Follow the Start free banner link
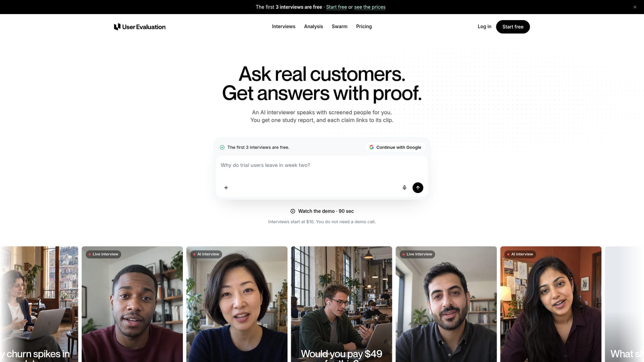Viewport: 644px width, 362px height. coord(336,7)
